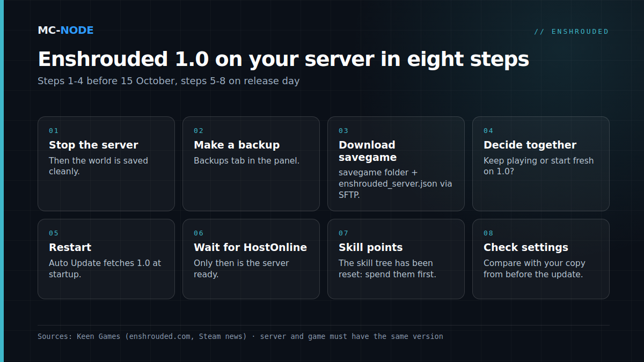
Task: Click the 'Sources: Keen Games' footer line
Action: tap(240, 336)
